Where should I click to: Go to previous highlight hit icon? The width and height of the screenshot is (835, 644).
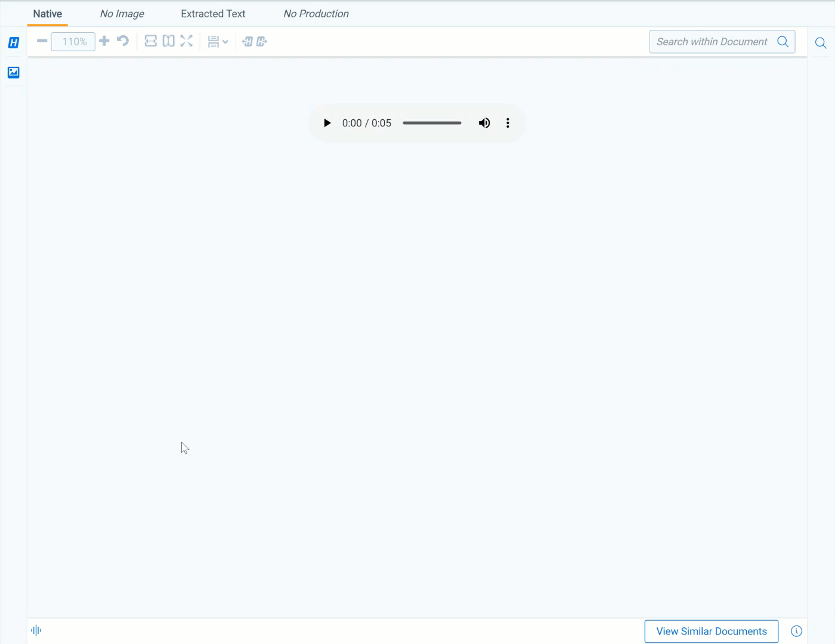(x=248, y=42)
